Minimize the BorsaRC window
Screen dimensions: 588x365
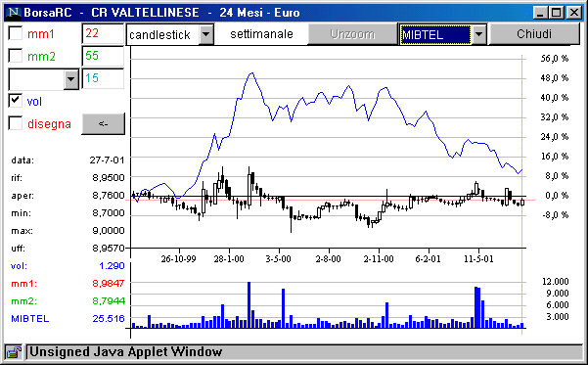click(x=540, y=13)
